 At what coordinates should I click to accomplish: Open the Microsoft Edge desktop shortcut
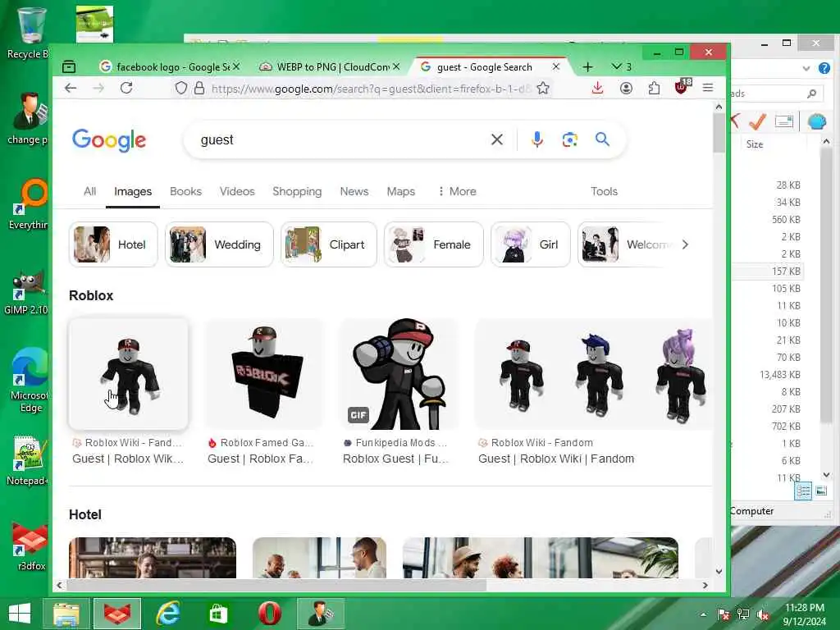coord(30,379)
